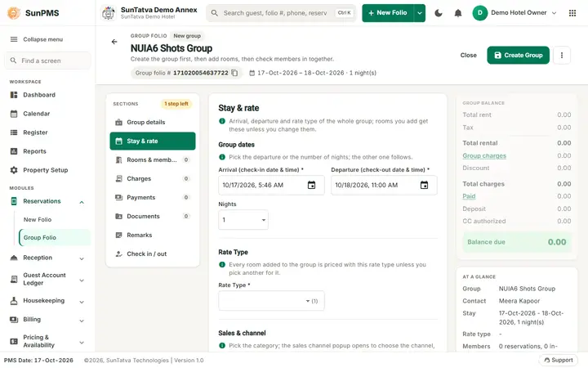588x368 pixels.
Task: Open the Nights dropdown
Action: pyautogui.click(x=243, y=220)
